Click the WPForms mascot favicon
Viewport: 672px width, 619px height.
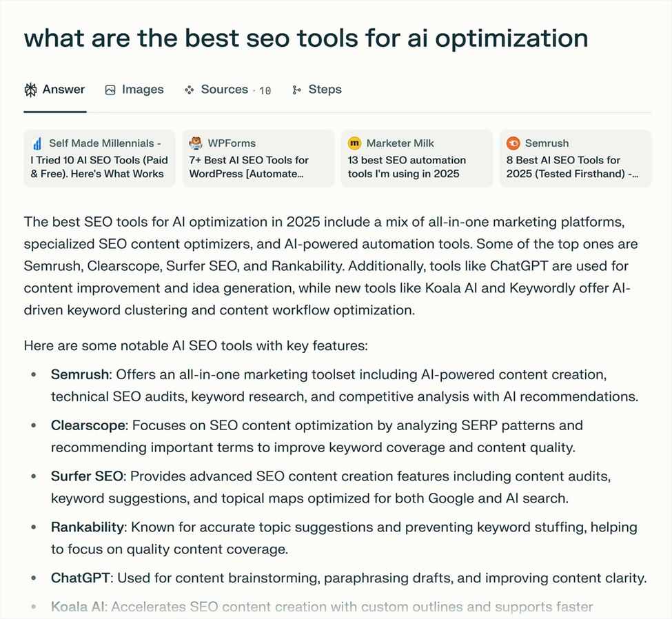coord(196,143)
